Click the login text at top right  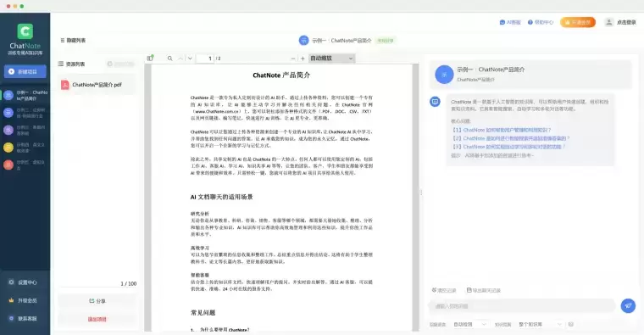[626, 22]
